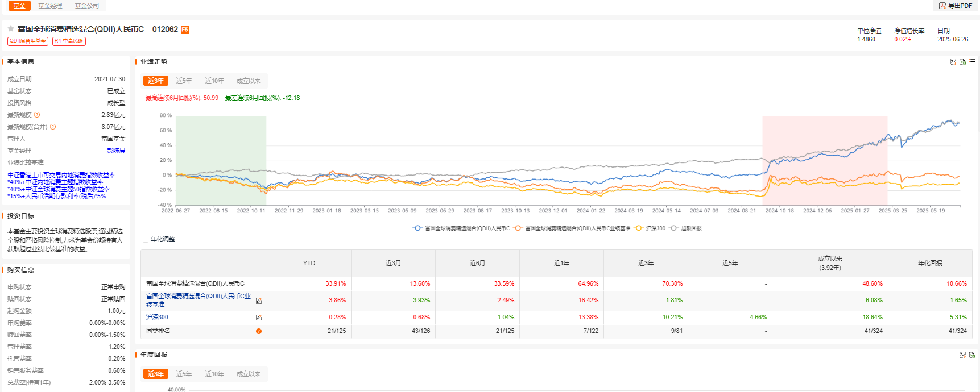Click the 单位净值 value 1.4860
Image resolution: width=980 pixels, height=392 pixels.
pos(866,40)
